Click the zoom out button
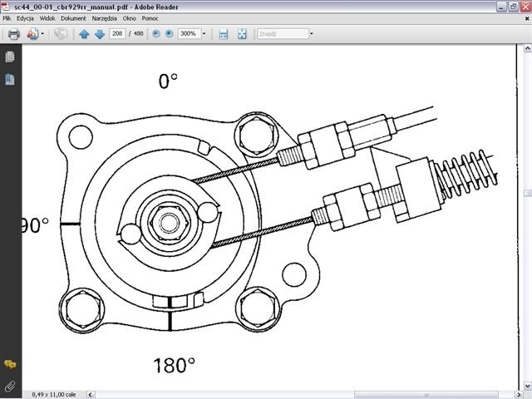This screenshot has width=532, height=399. point(155,34)
